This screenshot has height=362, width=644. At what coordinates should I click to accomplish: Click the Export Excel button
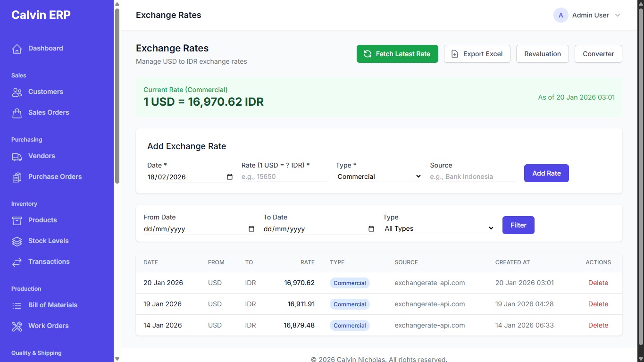tap(477, 54)
